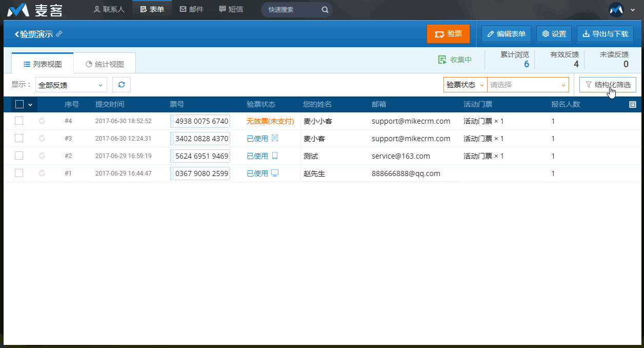The image size is (644, 348).
Task: Sort by 提交时间 column header
Action: pos(110,104)
